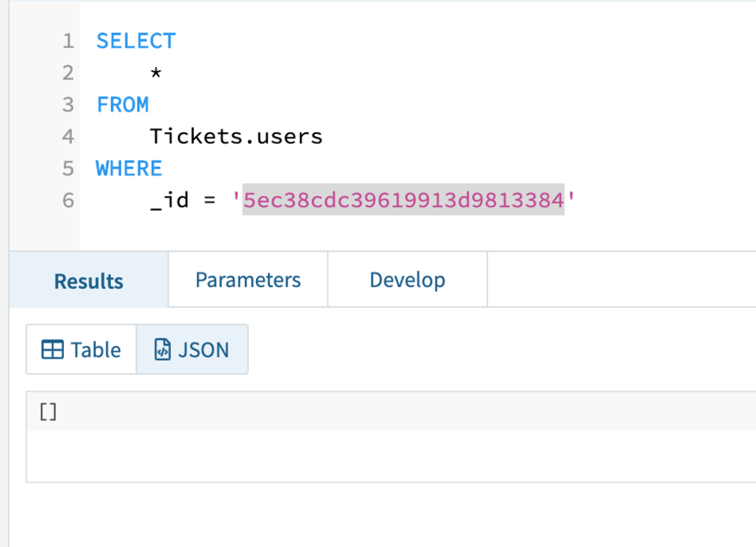Click line number 5 in gutter
The width and height of the screenshot is (756, 547).
click(68, 168)
